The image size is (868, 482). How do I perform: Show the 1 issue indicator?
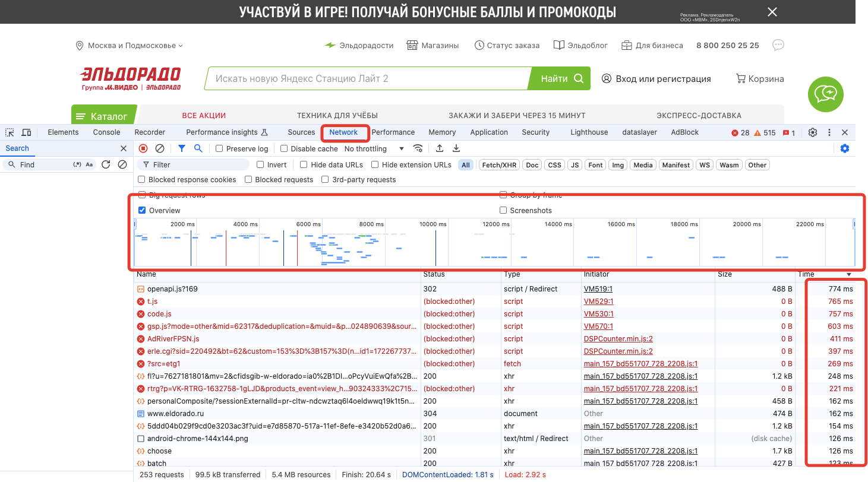click(789, 133)
